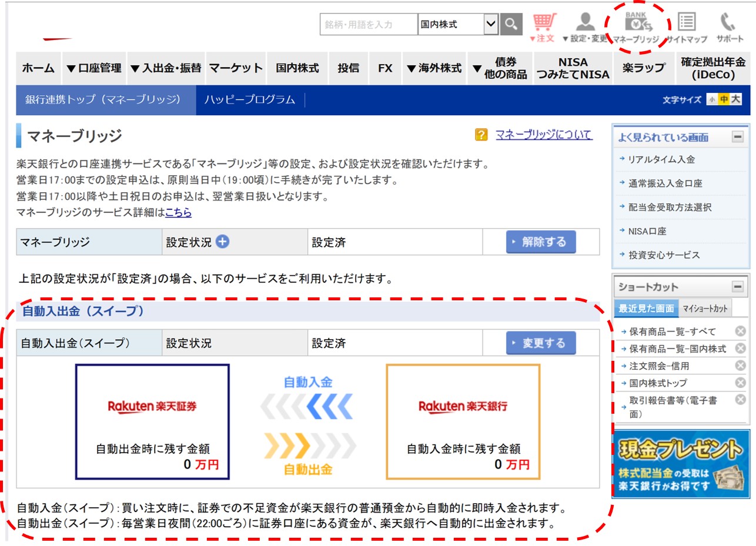The width and height of the screenshot is (756, 546).
Task: Open the マーケット menu
Action: [236, 68]
